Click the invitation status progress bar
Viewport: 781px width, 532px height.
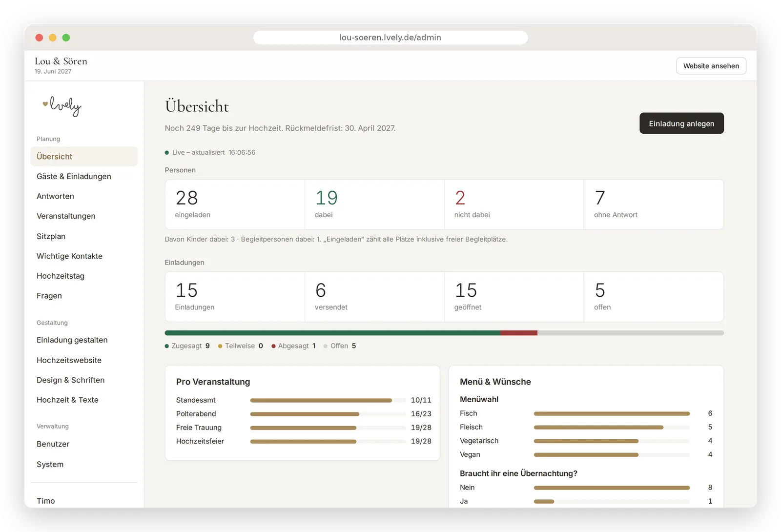(444, 333)
